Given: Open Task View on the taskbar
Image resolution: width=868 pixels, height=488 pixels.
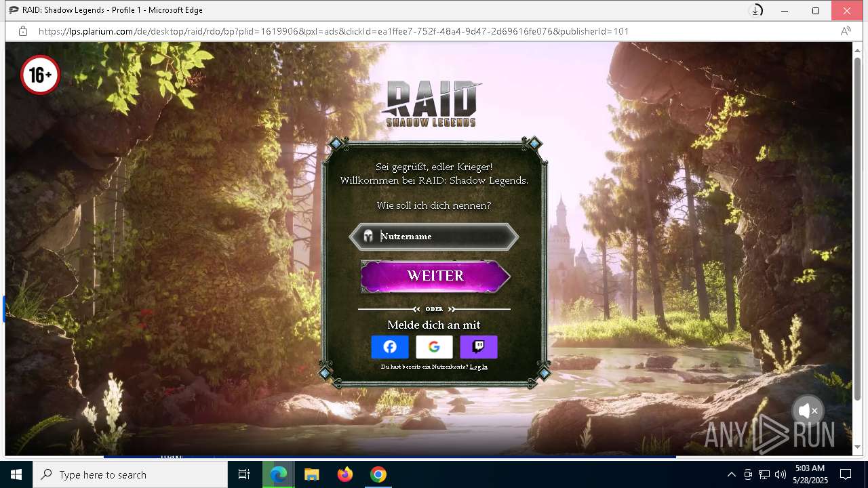Looking at the screenshot, I should pos(244,474).
